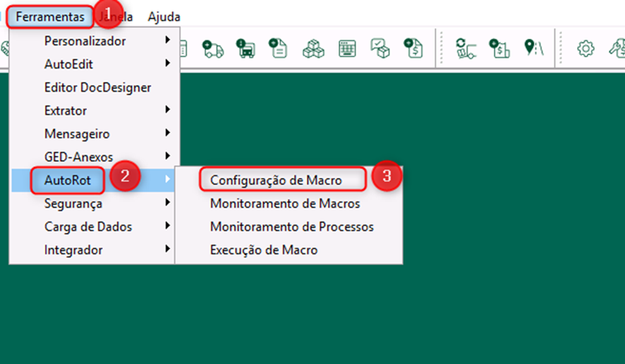Open the Ajuda menu
The height and width of the screenshot is (364, 625).
tap(164, 17)
